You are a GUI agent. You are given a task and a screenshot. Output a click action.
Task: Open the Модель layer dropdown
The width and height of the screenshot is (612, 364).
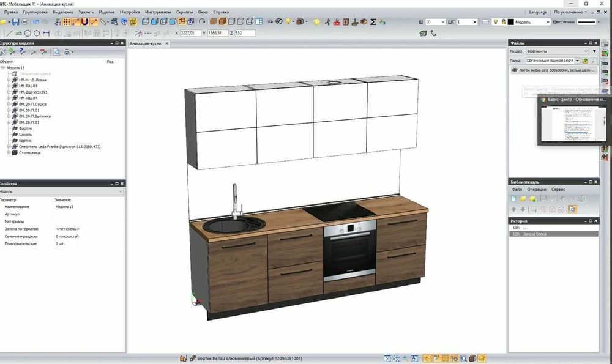(x=548, y=22)
